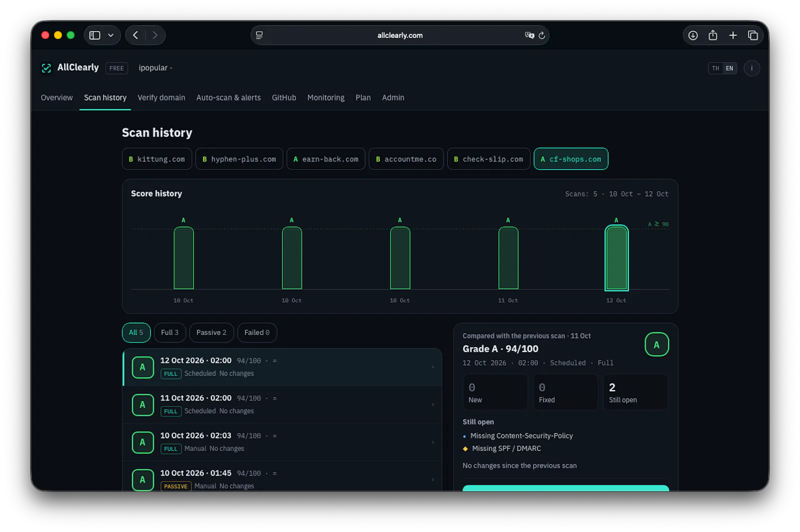The width and height of the screenshot is (800, 532).
Task: Click the AllClearly logo icon
Action: (x=46, y=68)
